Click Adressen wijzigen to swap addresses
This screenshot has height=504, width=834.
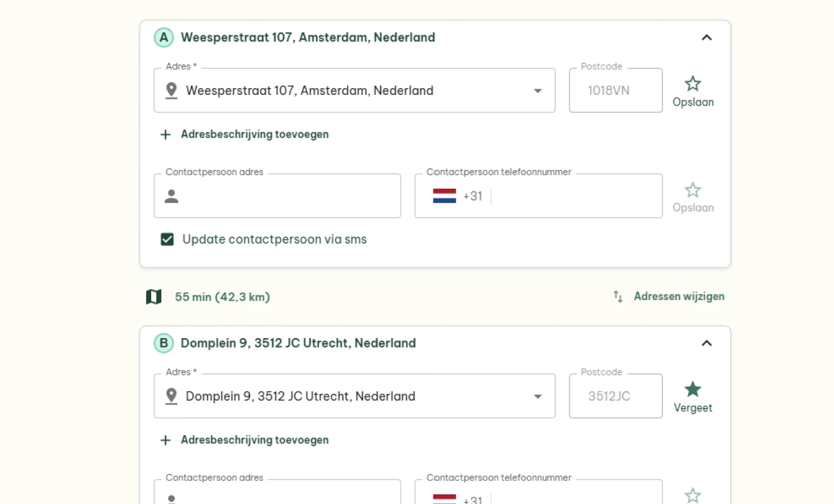click(679, 296)
